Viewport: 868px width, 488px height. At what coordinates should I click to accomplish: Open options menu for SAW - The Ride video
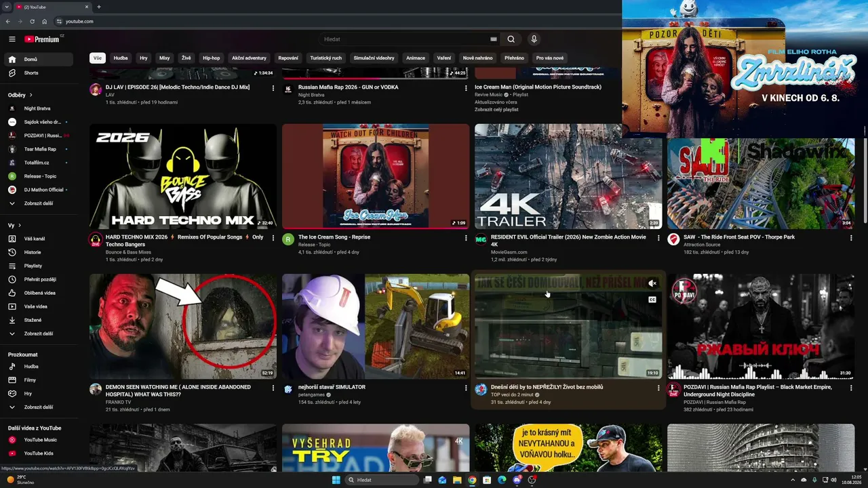(851, 238)
